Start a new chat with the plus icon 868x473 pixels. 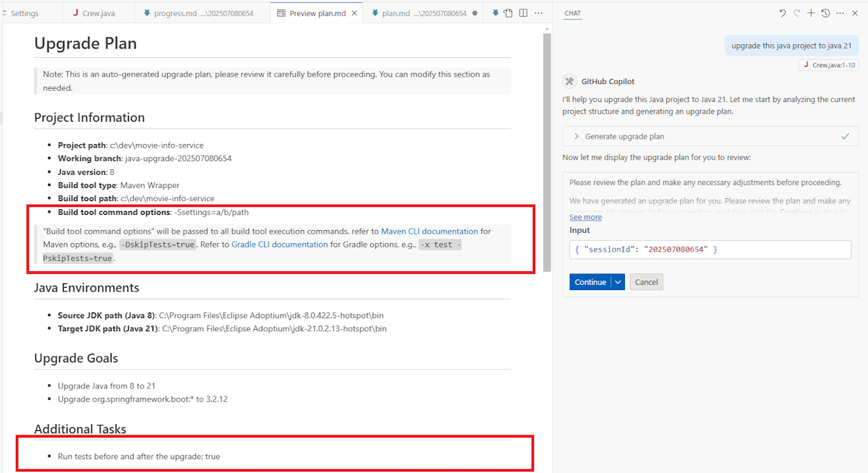click(x=811, y=13)
